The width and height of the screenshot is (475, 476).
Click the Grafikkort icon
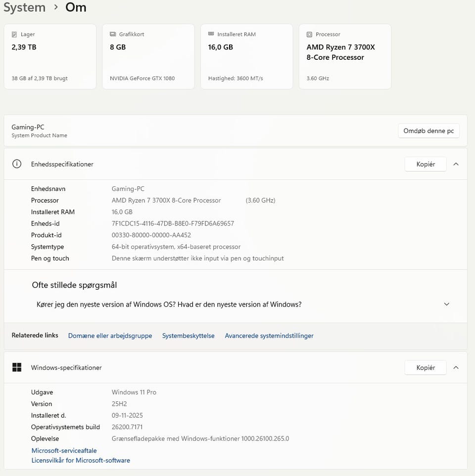(112, 35)
